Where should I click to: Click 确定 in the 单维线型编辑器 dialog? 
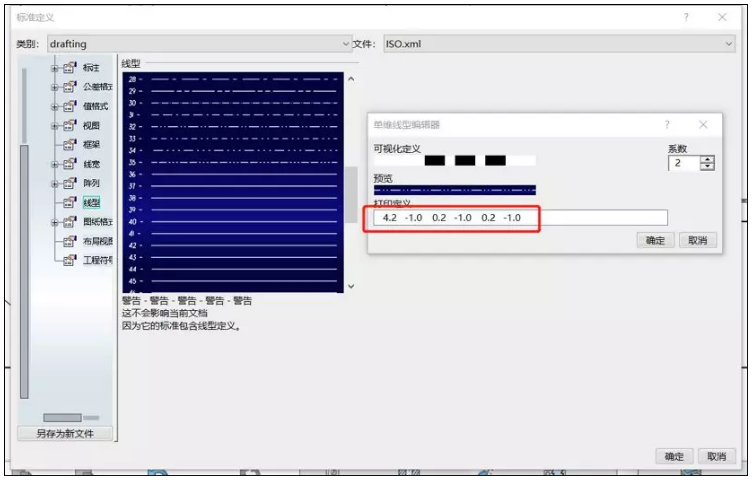[656, 240]
